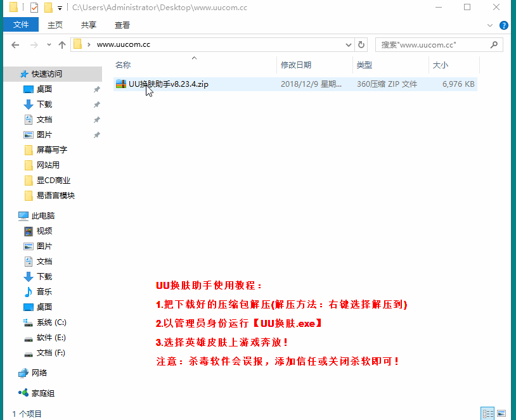Open 下载 under quick access
Image resolution: width=516 pixels, height=420 pixels.
pyautogui.click(x=44, y=105)
